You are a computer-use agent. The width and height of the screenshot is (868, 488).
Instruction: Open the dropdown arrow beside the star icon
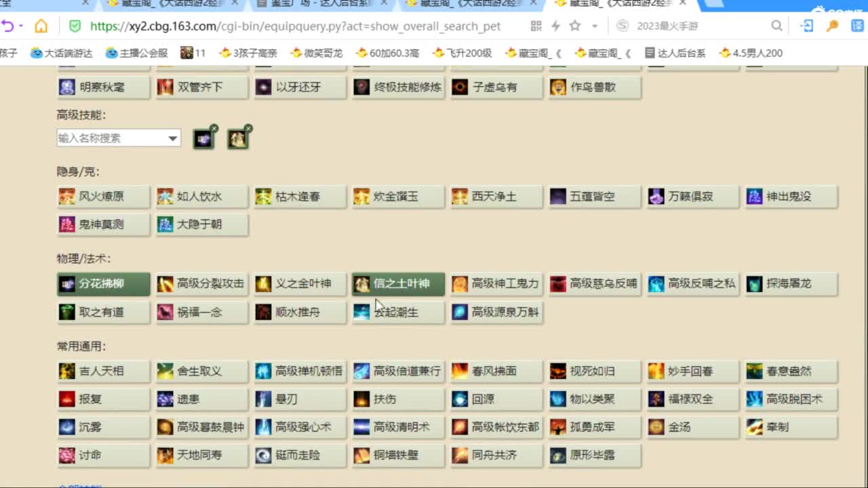(595, 26)
